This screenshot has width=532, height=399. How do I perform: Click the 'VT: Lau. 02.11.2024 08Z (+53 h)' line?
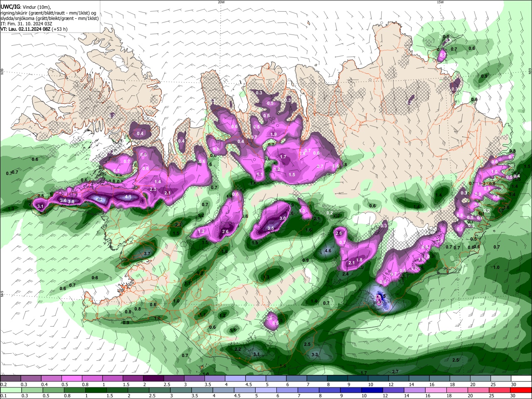(34, 29)
